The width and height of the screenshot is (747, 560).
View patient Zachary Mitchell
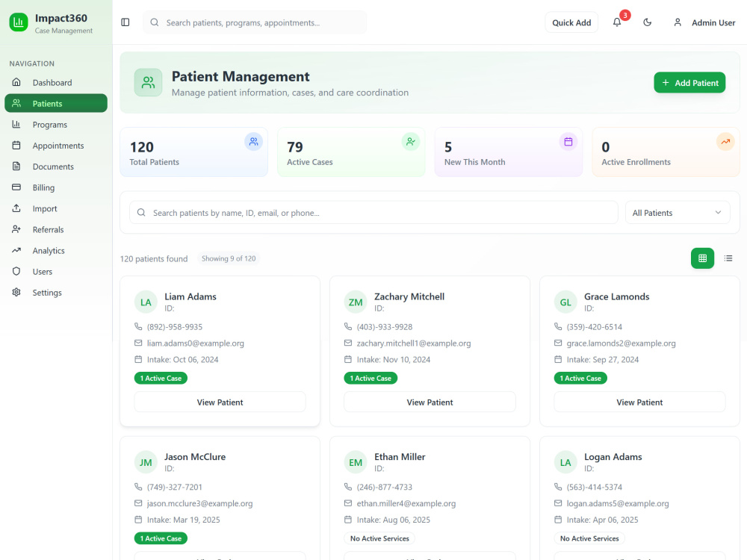pos(430,402)
